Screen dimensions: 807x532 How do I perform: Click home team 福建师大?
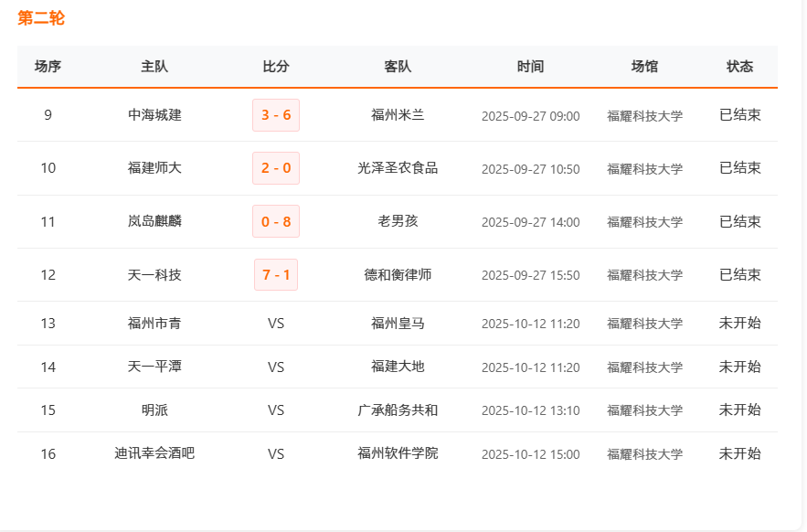154,168
